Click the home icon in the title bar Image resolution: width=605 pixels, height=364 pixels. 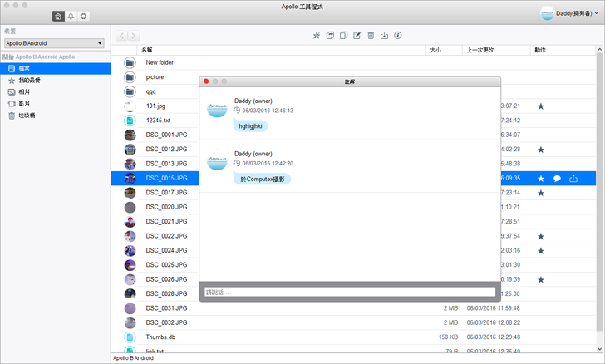(57, 16)
